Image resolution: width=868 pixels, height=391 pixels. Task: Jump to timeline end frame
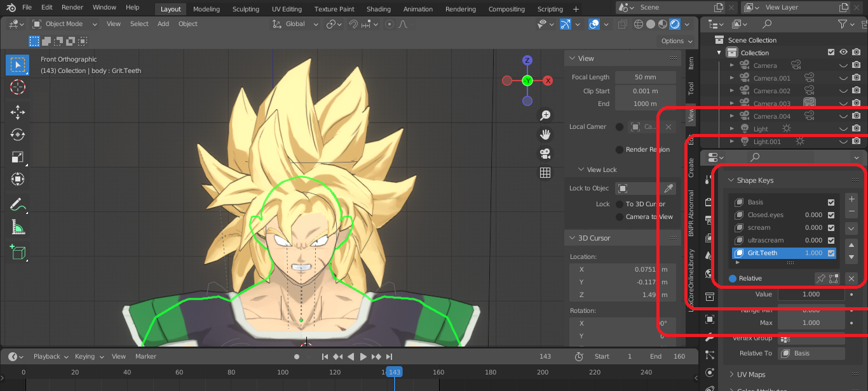(x=390, y=357)
